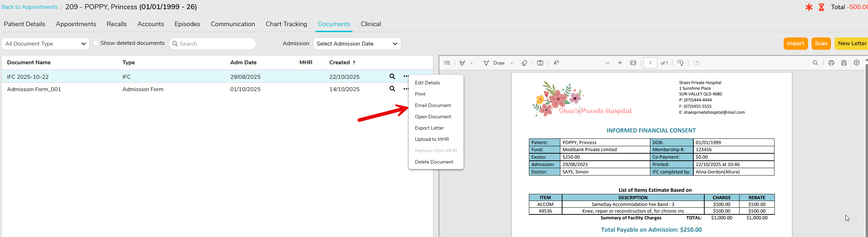Open the PDF table of contents
Screen dimensions: 868x237
(447, 63)
